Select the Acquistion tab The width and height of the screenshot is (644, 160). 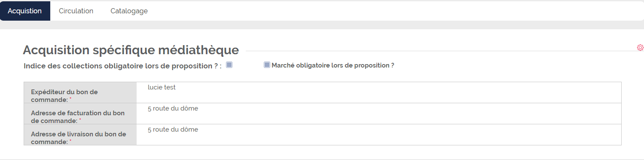click(25, 11)
